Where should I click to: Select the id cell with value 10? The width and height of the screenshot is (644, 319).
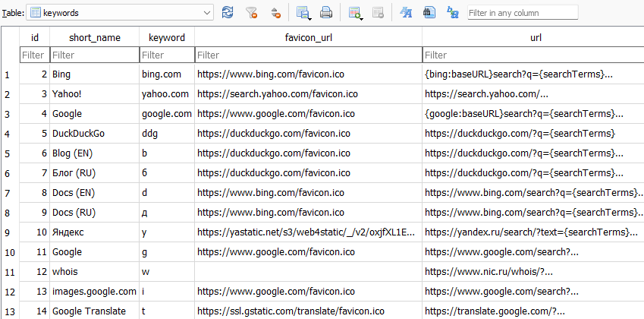(x=35, y=232)
